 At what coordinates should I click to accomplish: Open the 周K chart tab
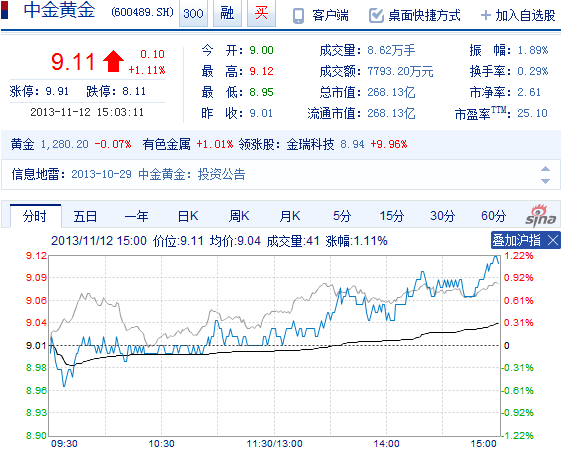click(x=239, y=216)
